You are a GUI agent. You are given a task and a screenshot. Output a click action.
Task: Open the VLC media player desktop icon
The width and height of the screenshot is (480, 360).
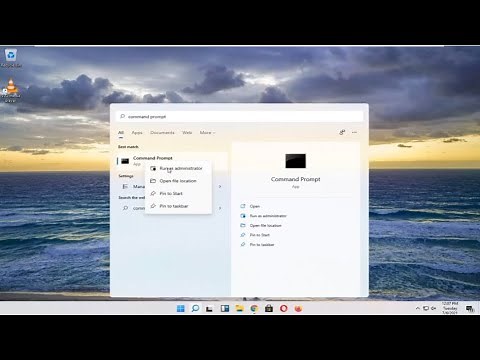coord(11,91)
